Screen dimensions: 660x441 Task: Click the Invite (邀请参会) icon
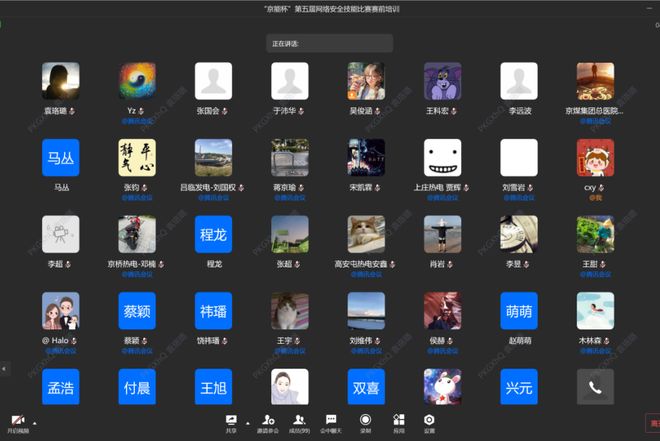click(x=267, y=421)
